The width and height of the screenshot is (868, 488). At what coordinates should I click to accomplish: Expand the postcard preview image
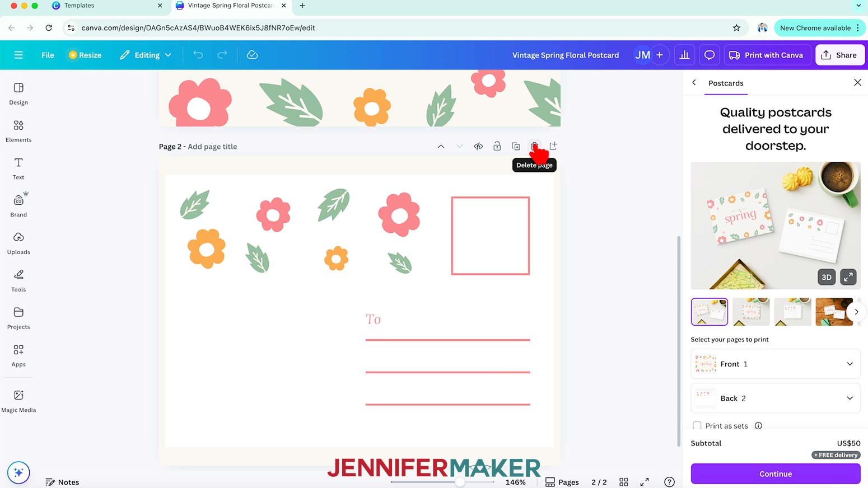click(848, 277)
